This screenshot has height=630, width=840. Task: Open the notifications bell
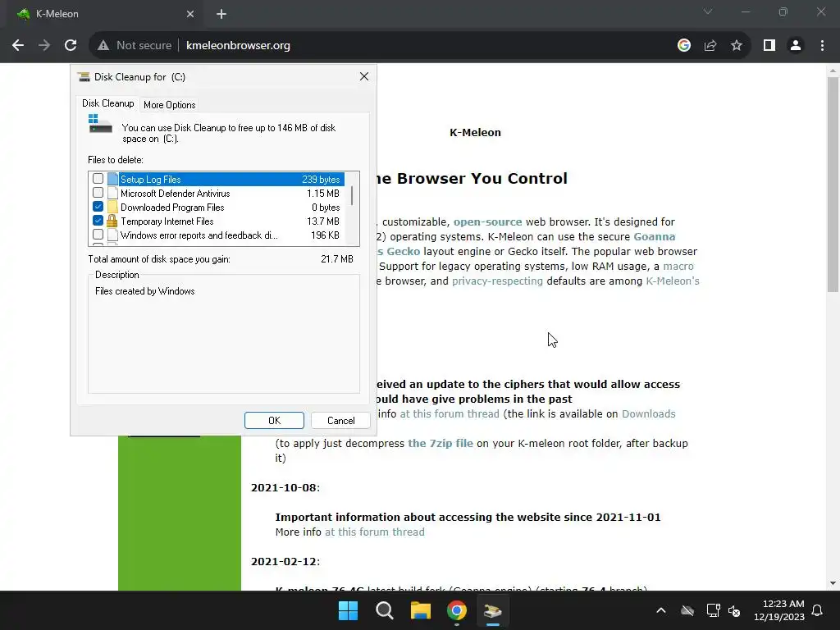point(817,610)
